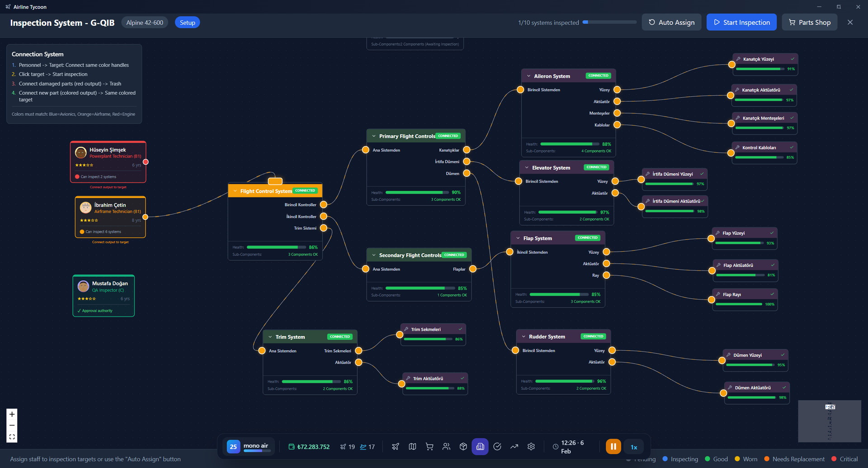
Task: Click the shopping cart icon in bottom toolbar
Action: pyautogui.click(x=429, y=447)
